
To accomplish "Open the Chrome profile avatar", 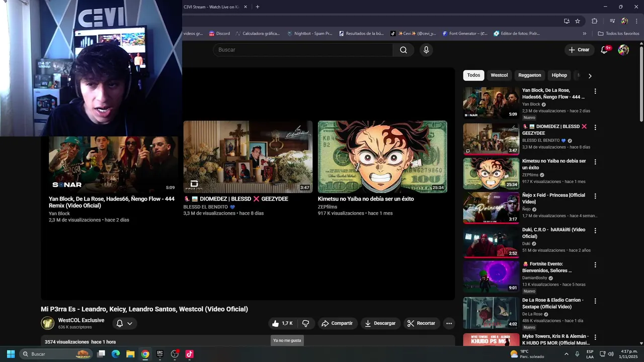I will (x=624, y=21).
